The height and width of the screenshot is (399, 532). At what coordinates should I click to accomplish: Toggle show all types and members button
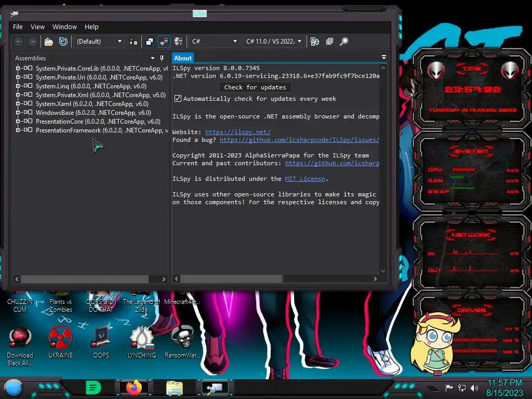(x=179, y=42)
